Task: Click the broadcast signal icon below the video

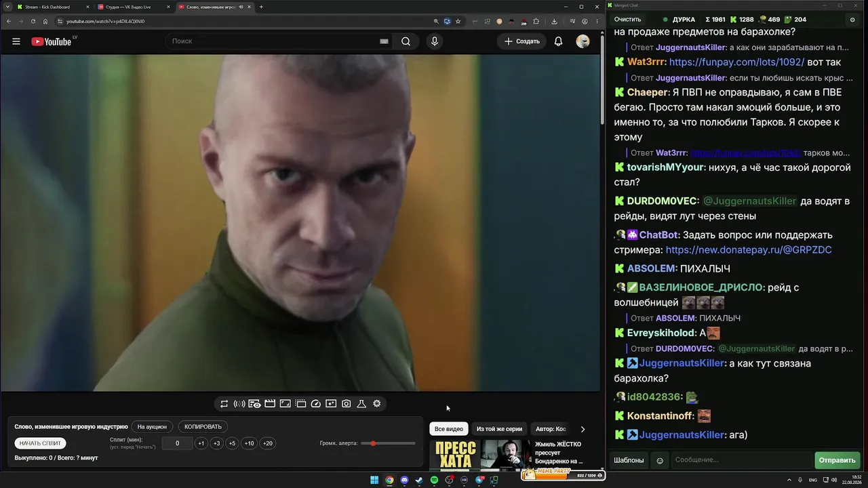Action: click(239, 404)
